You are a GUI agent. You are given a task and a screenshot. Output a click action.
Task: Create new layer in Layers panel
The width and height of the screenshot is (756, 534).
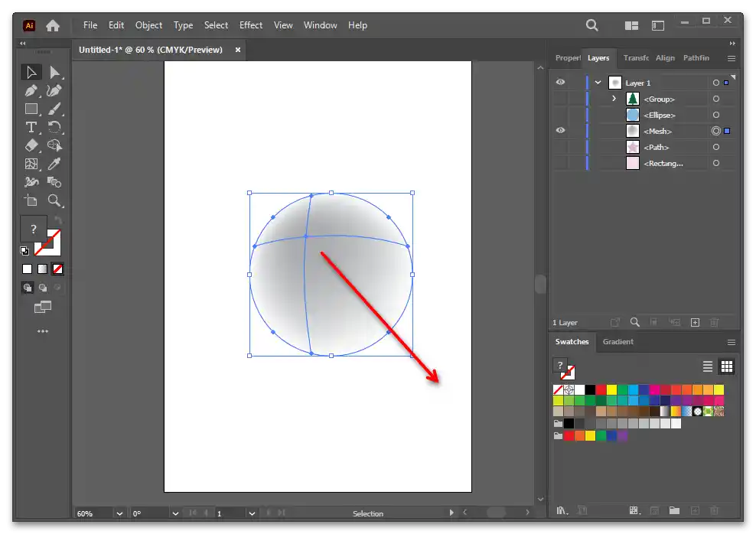tap(695, 323)
